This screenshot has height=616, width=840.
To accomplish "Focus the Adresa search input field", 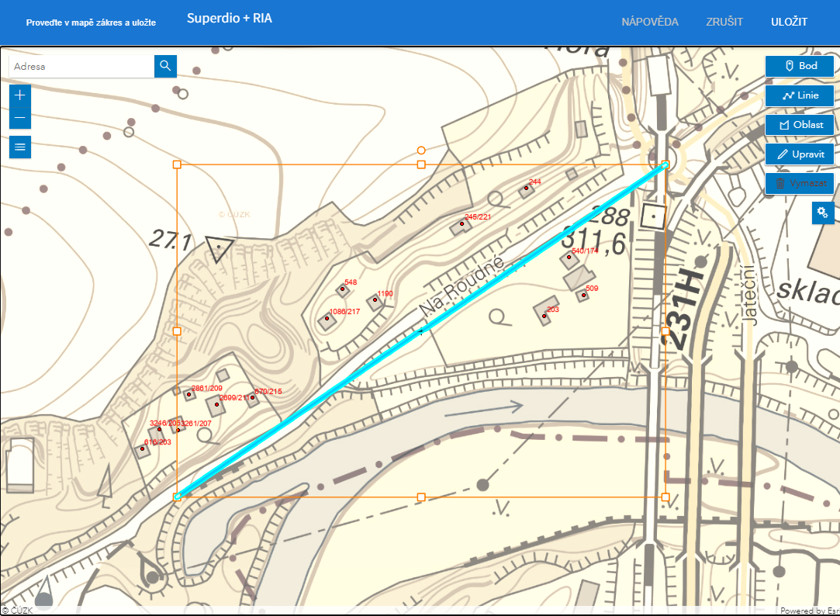I will click(81, 67).
